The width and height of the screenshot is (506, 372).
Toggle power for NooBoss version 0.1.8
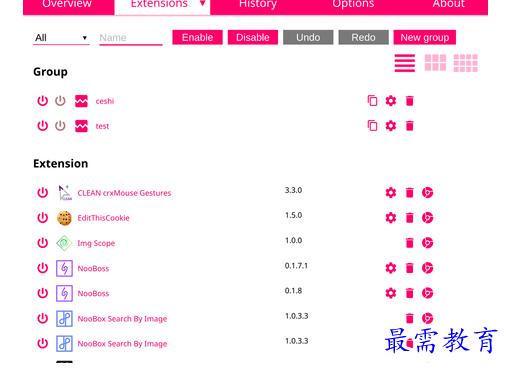tap(42, 293)
